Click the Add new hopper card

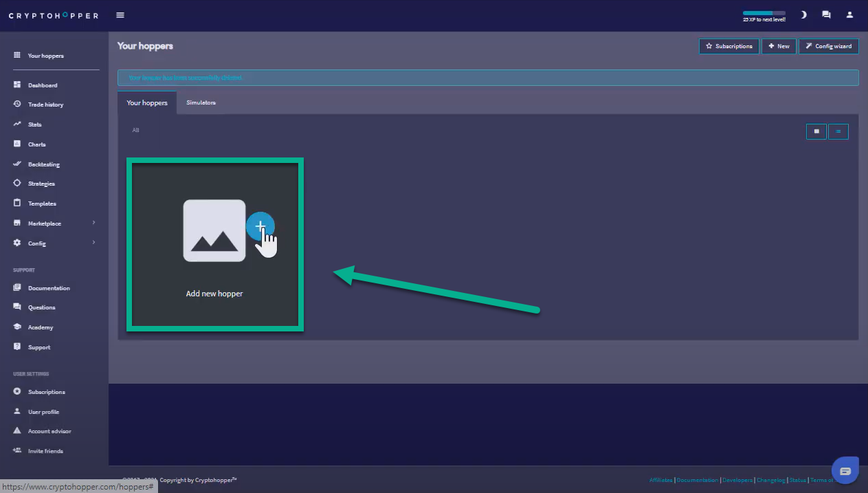[214, 245]
